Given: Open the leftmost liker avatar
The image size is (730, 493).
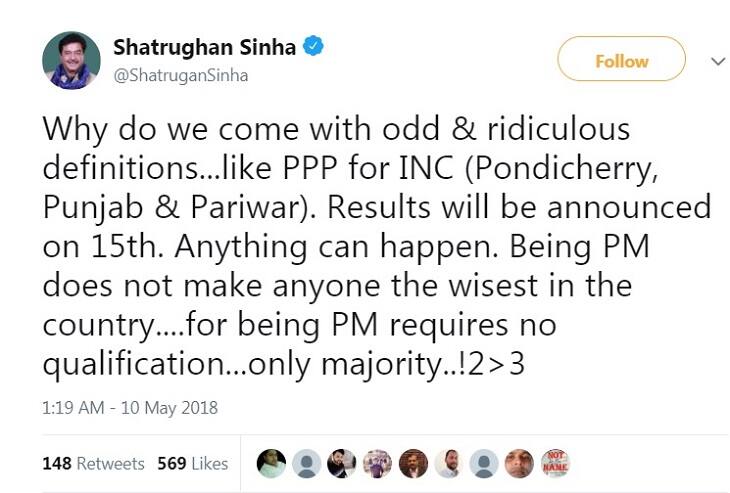Looking at the screenshot, I should [x=271, y=462].
